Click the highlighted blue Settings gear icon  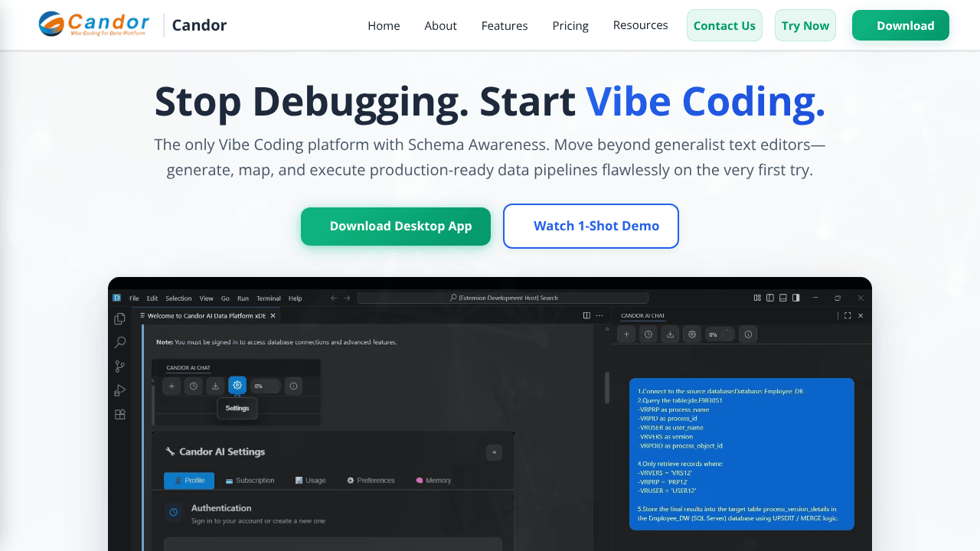coord(237,386)
